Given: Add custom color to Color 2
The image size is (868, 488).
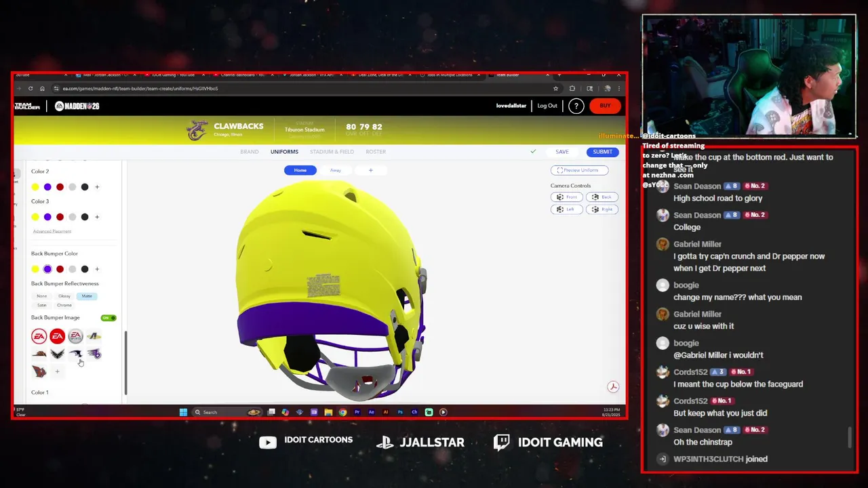Looking at the screenshot, I should pos(97,187).
